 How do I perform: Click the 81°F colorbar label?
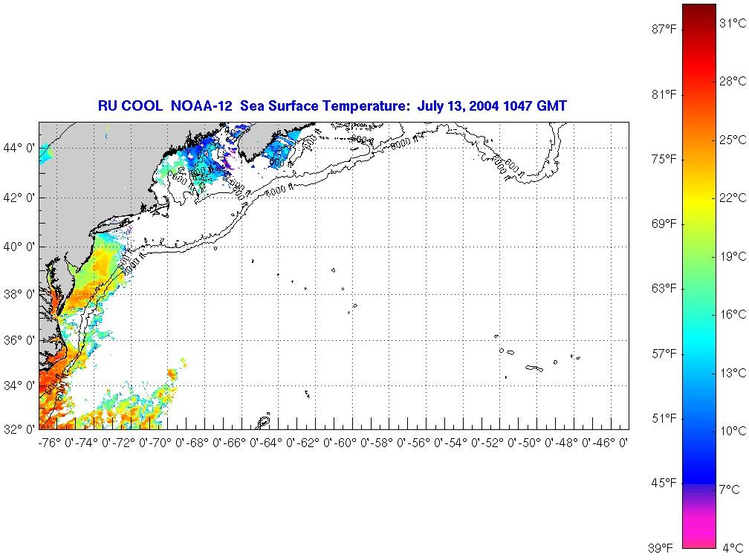point(664,94)
